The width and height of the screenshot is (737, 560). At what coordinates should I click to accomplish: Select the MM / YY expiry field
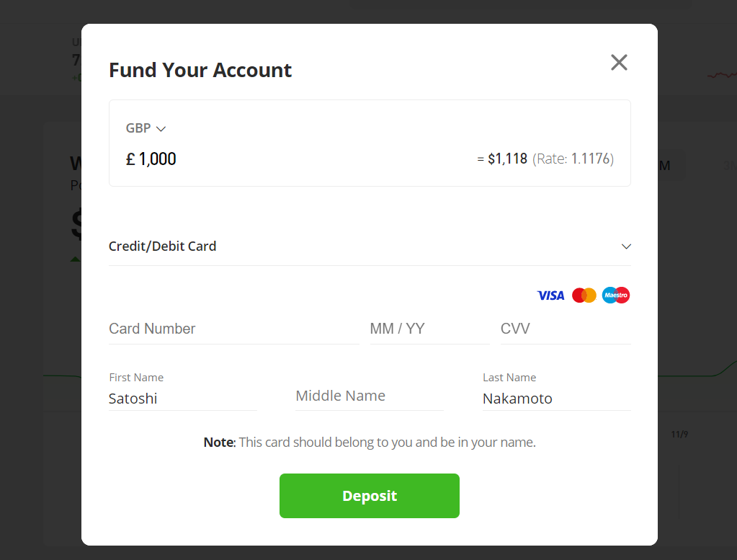pyautogui.click(x=429, y=329)
